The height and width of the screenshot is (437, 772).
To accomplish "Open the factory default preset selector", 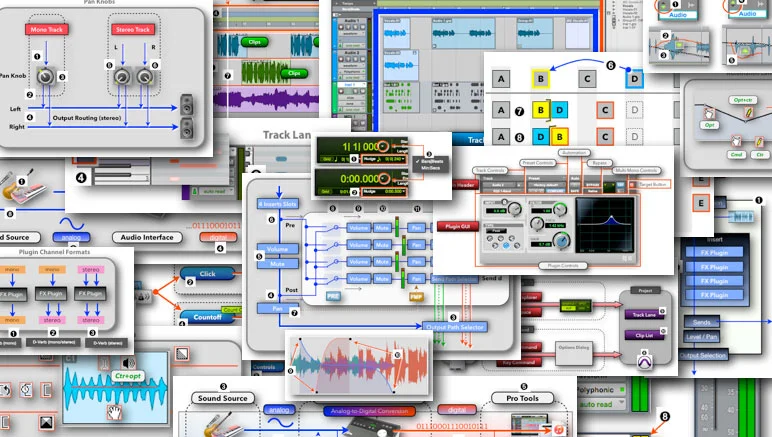I will click(x=549, y=185).
